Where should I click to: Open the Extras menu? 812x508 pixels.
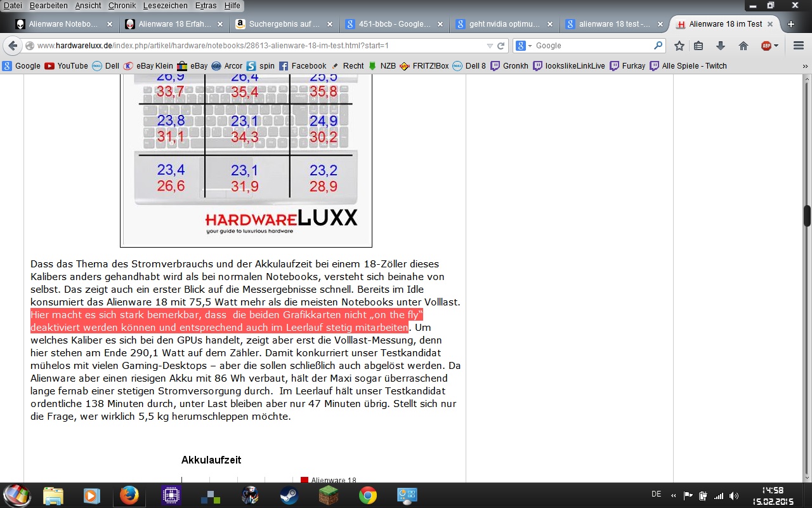pos(206,6)
